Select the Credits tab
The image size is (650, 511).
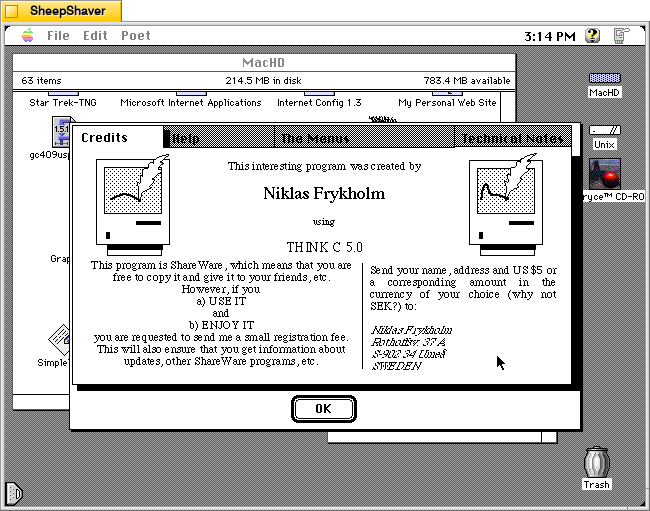pos(118,137)
